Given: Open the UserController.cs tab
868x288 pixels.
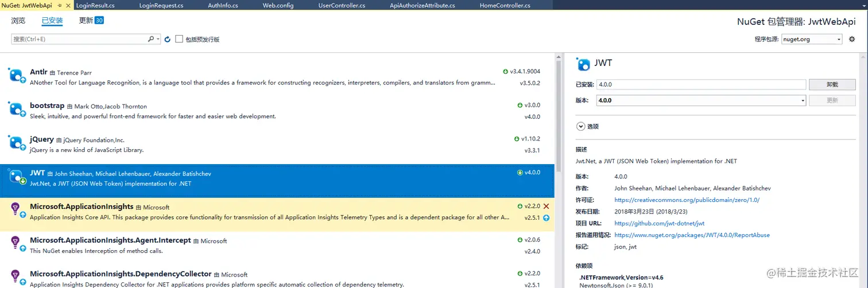Looking at the screenshot, I should tap(342, 6).
